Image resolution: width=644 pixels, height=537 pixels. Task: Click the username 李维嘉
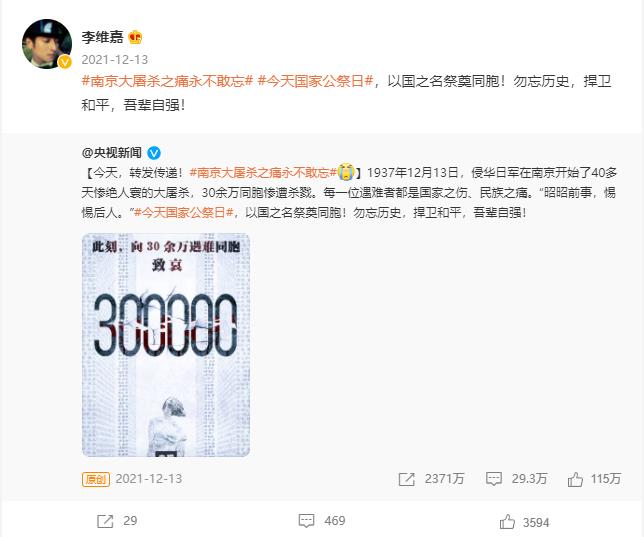pyautogui.click(x=102, y=37)
